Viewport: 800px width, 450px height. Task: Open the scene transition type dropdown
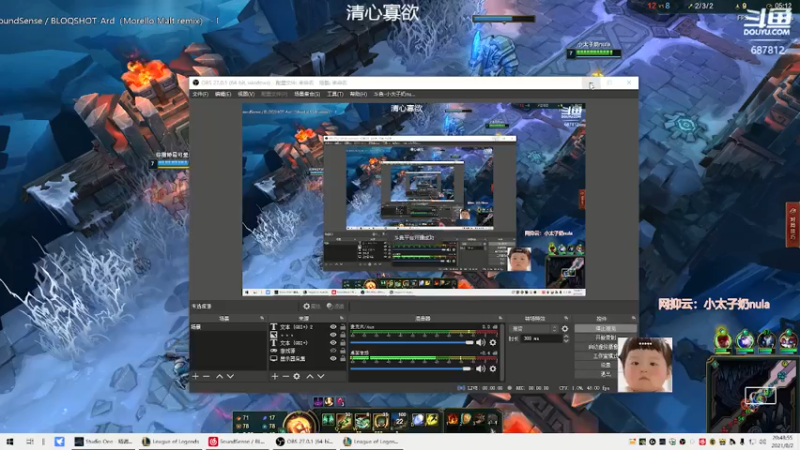534,329
